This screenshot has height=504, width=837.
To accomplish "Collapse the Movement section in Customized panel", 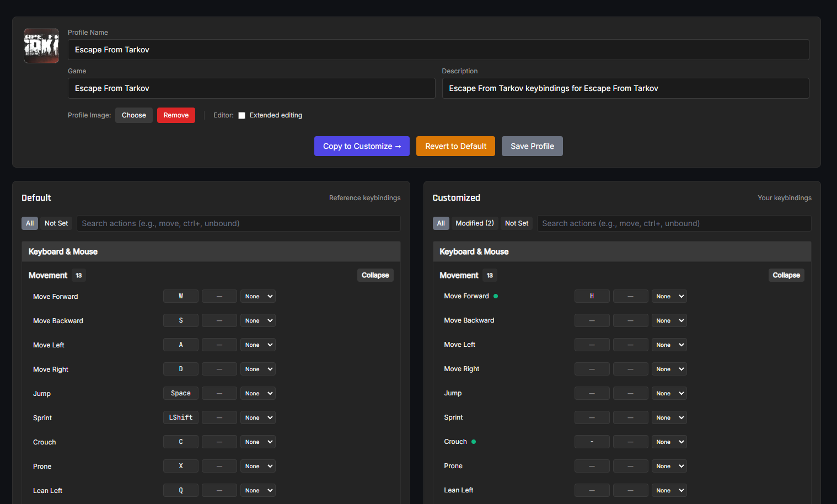I will (786, 275).
